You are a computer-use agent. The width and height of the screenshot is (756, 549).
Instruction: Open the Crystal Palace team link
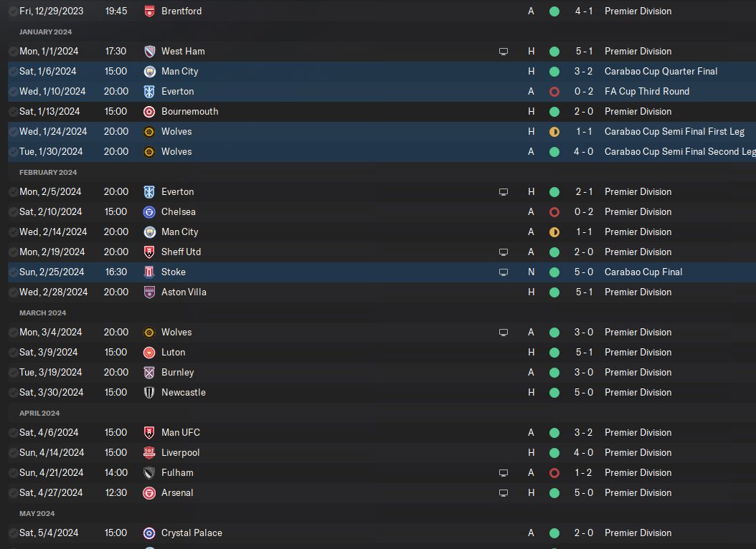coord(192,533)
